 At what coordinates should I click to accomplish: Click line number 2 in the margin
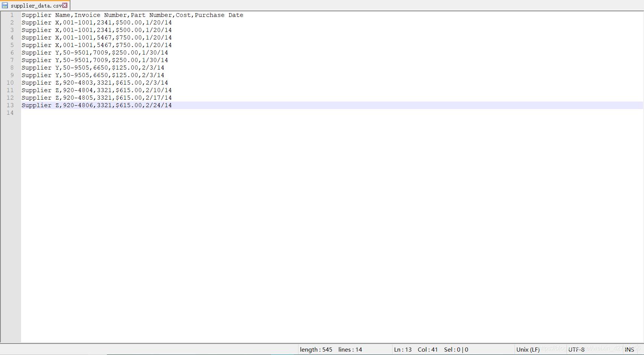12,23
